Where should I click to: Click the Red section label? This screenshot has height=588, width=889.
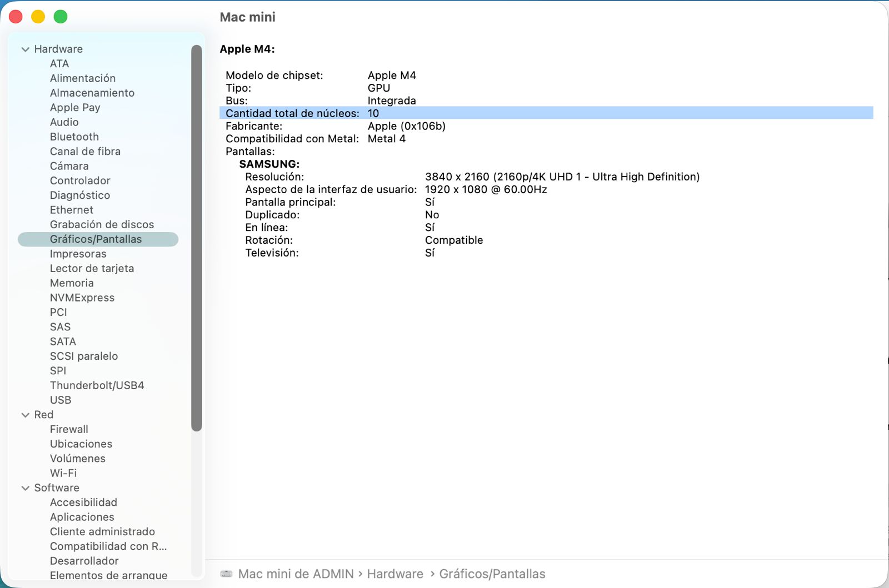click(x=44, y=415)
